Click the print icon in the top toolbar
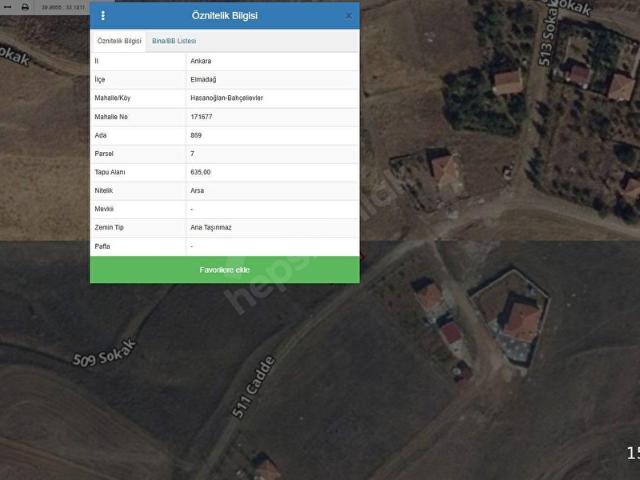Screen dimensions: 640x480 pos(25,7)
